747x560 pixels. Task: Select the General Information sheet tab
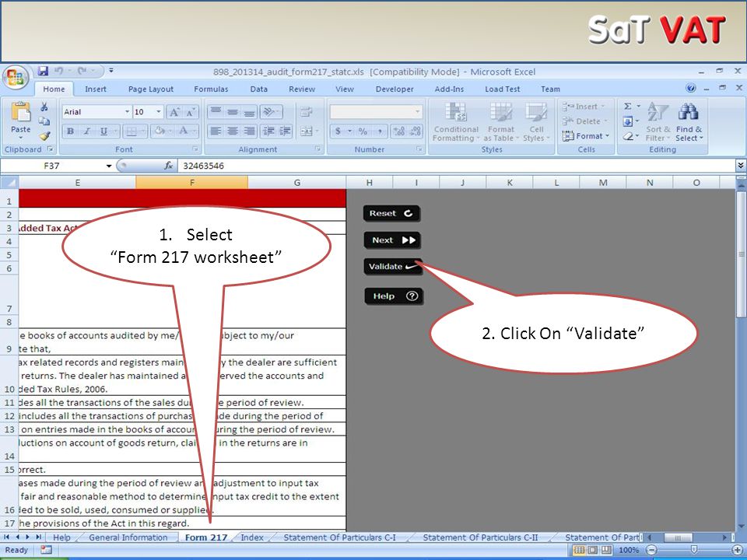click(x=128, y=537)
